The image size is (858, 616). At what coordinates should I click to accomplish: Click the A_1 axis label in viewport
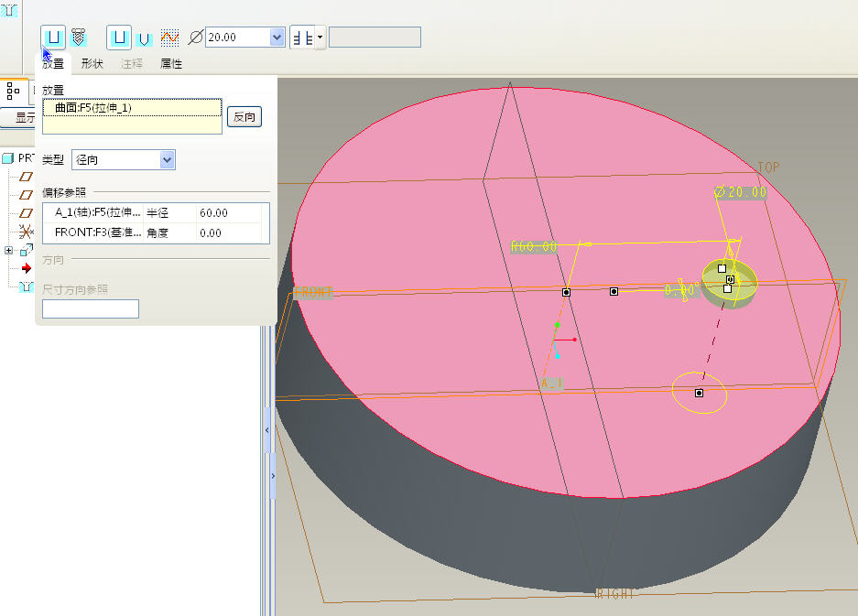coord(551,384)
